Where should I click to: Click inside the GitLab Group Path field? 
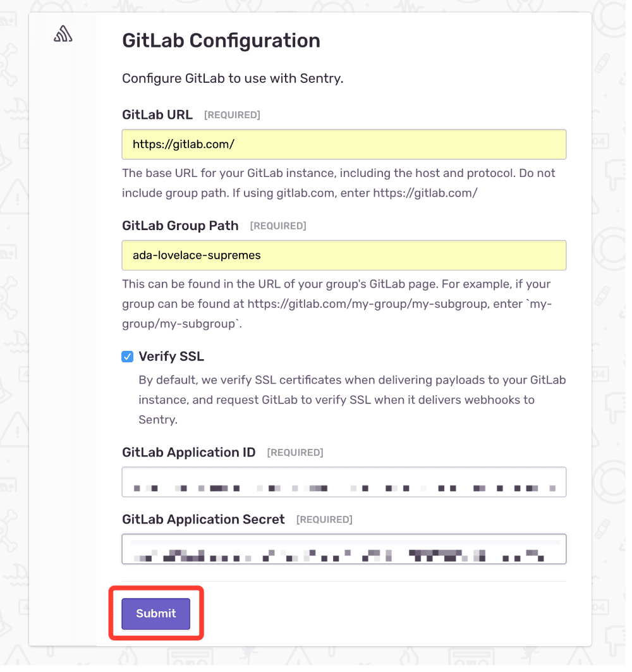pos(344,255)
